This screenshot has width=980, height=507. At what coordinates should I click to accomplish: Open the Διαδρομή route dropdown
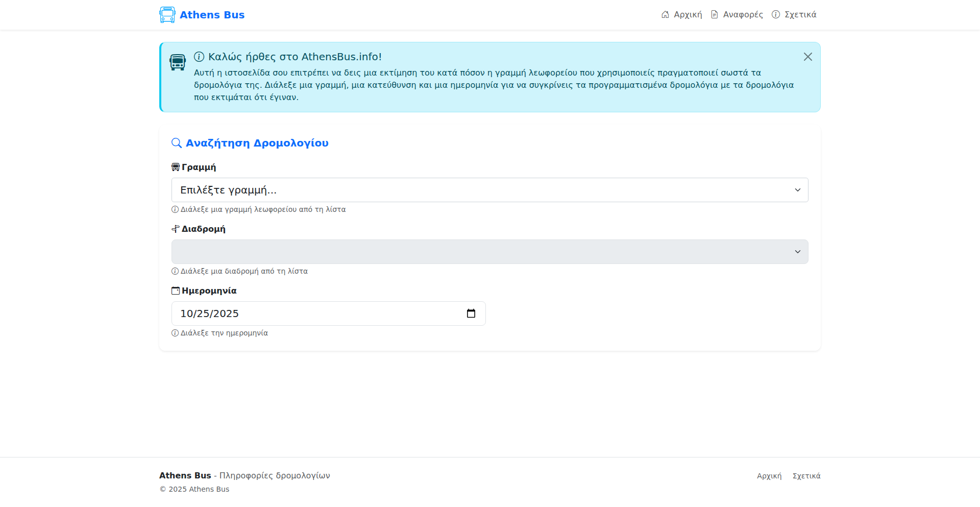(x=489, y=252)
